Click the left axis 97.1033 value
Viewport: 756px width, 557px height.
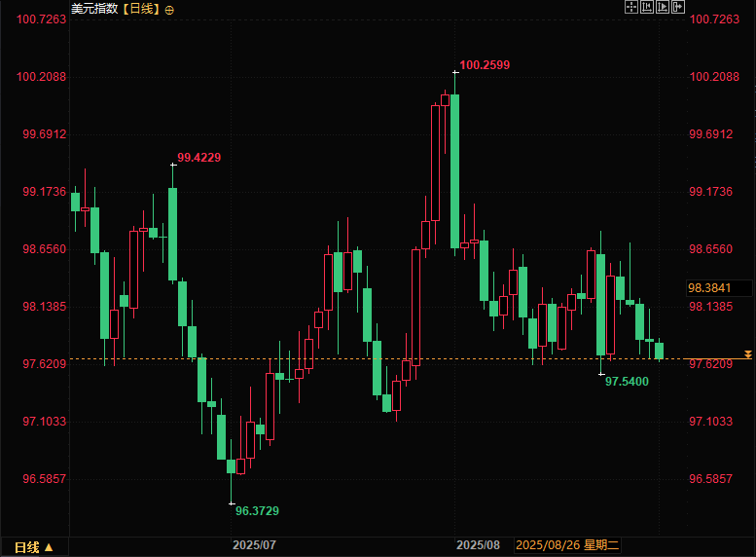(45, 422)
